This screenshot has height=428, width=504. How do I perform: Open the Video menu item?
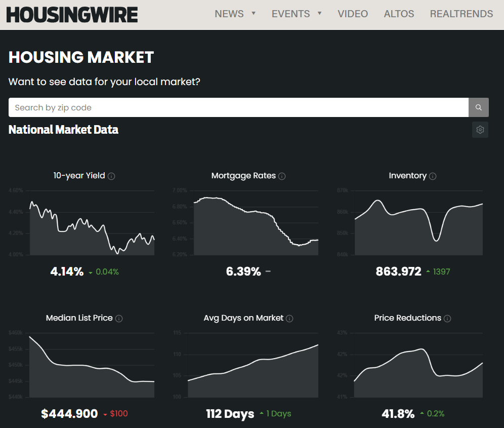pos(353,14)
